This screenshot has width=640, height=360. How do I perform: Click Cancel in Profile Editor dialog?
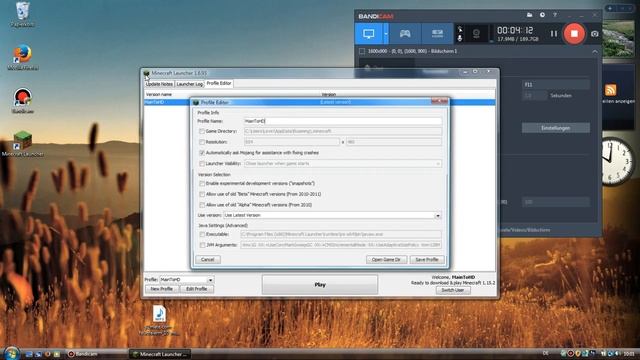pyautogui.click(x=208, y=260)
